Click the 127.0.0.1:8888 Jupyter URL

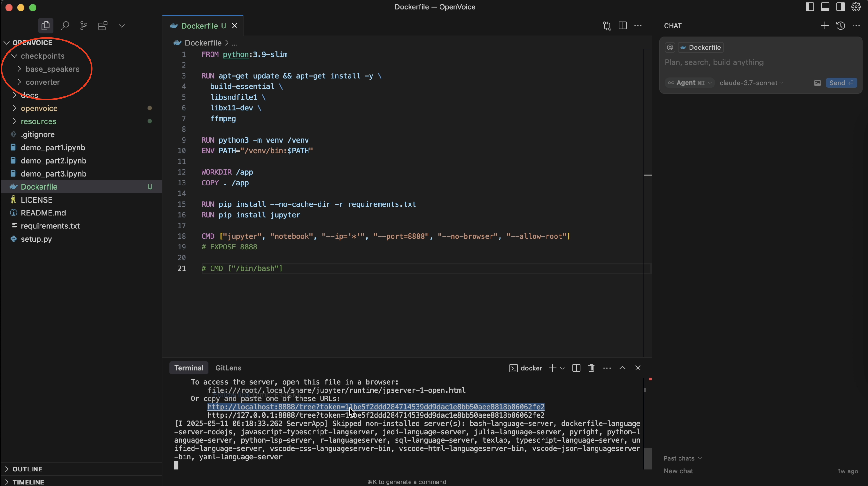click(x=376, y=415)
